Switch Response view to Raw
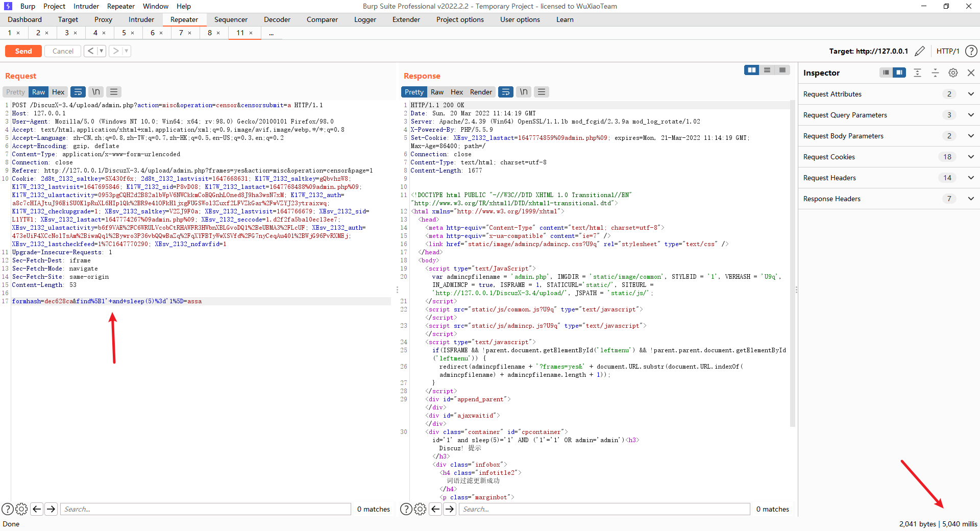Image resolution: width=980 pixels, height=531 pixels. point(437,92)
